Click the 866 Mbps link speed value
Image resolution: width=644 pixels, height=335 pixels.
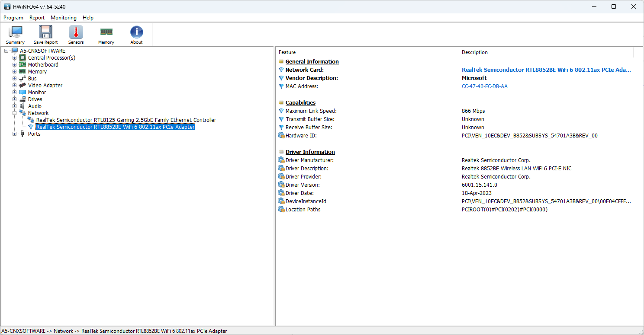473,111
